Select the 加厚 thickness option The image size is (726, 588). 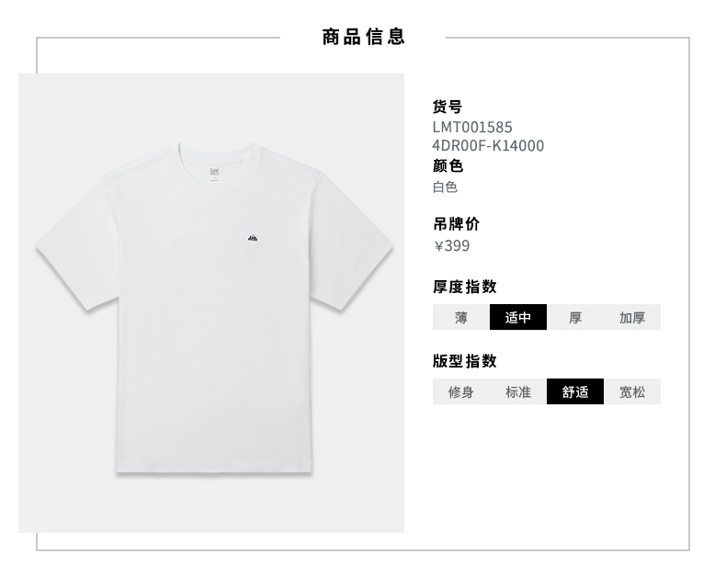point(632,317)
